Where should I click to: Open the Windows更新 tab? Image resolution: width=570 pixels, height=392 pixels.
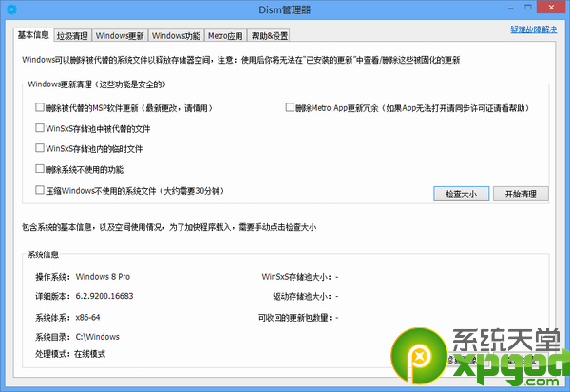(120, 36)
